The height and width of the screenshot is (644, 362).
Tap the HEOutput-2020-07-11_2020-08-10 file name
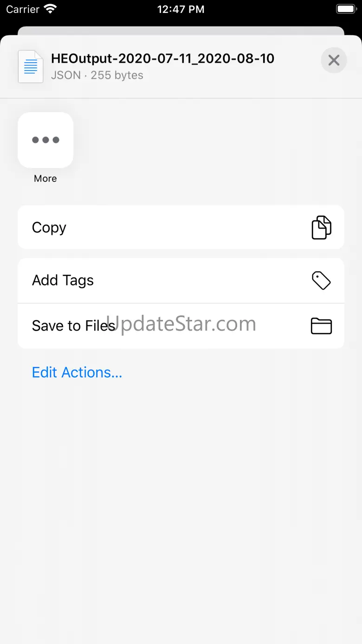(x=162, y=59)
